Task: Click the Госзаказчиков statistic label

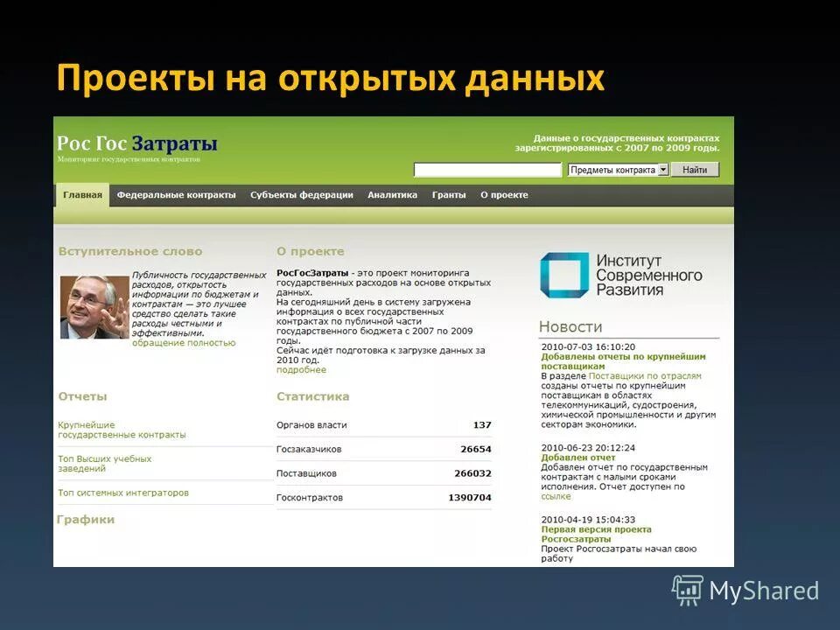Action: tap(309, 449)
